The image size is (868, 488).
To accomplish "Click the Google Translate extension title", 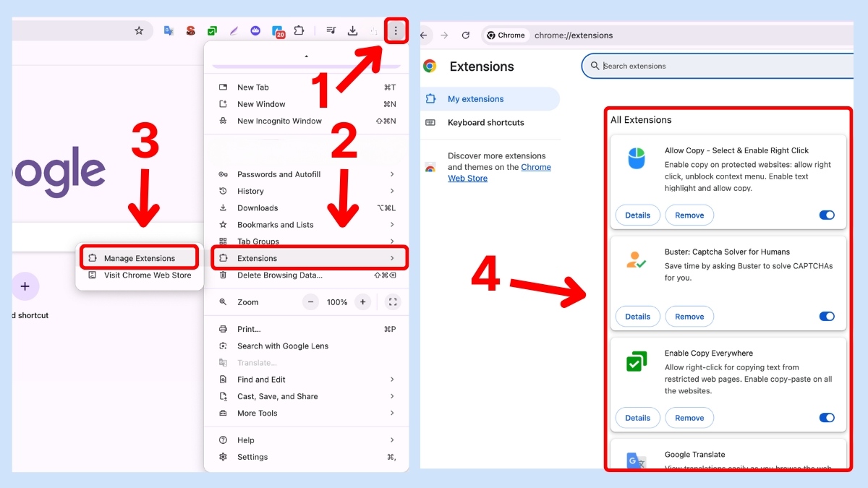I will coord(694,455).
